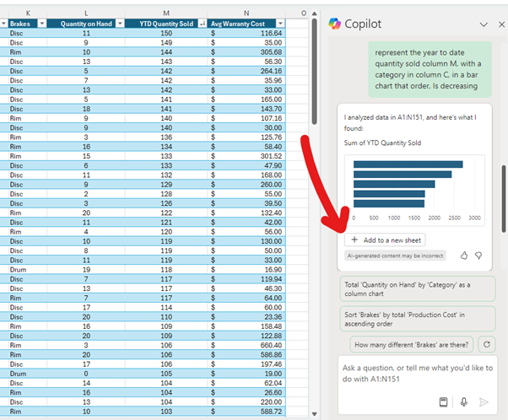
Task: Select warranty cost cell 116.64
Action: pos(246,33)
